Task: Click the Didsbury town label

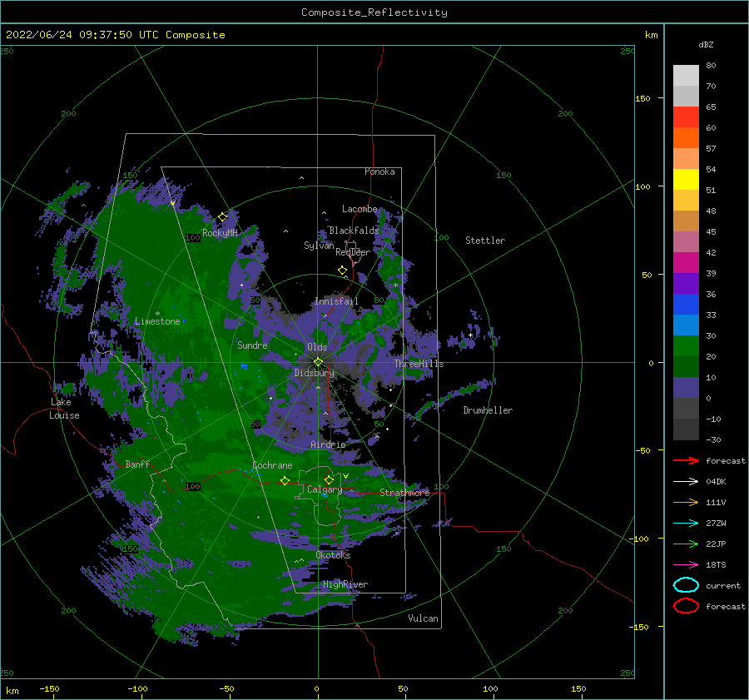Action: (315, 373)
